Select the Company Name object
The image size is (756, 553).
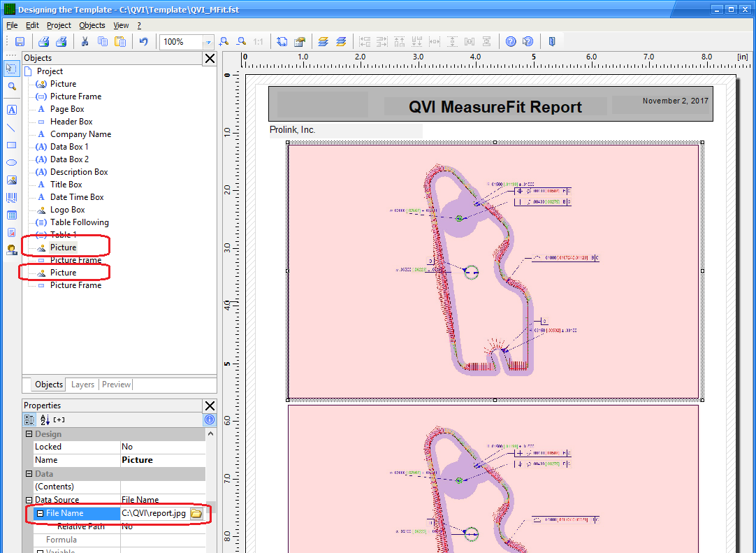click(x=80, y=134)
